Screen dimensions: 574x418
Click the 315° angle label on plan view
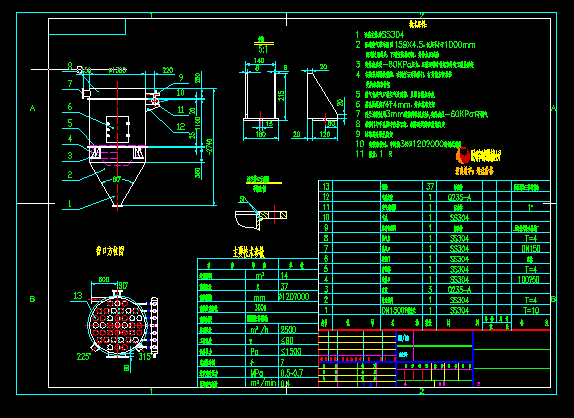click(x=145, y=357)
